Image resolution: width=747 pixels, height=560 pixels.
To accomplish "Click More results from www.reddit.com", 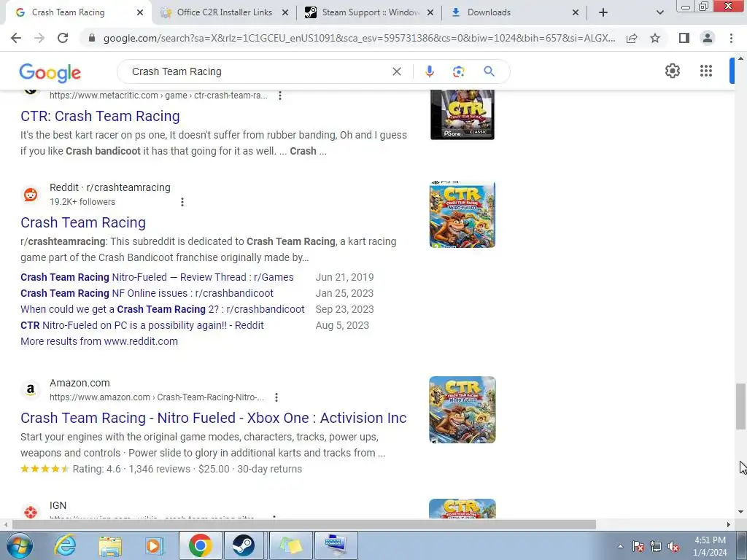I will [99, 341].
